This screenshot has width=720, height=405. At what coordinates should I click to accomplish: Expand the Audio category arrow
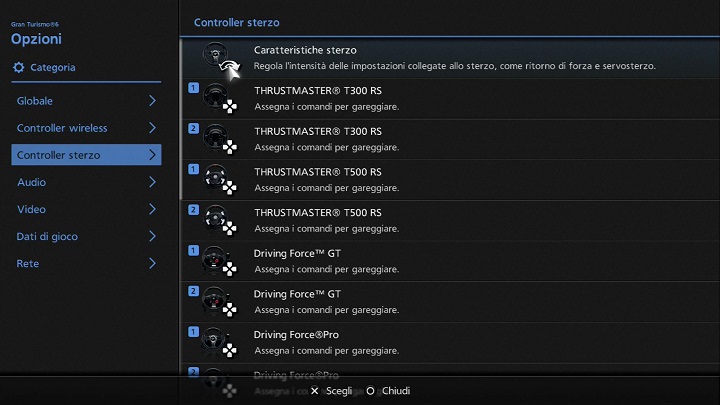[x=152, y=182]
